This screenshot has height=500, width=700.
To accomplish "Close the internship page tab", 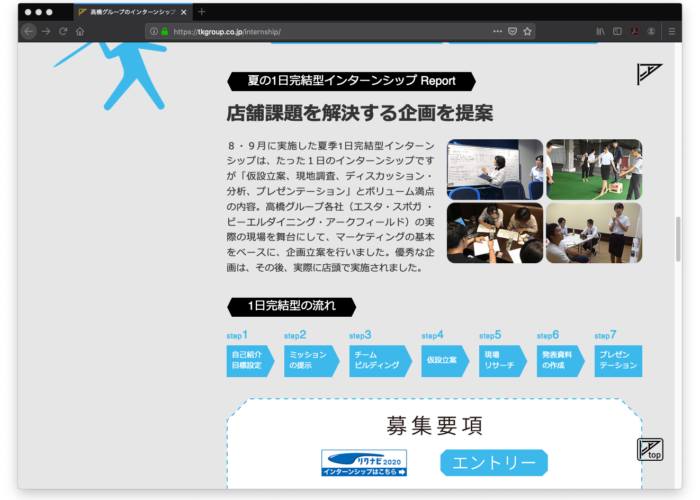I will click(183, 12).
